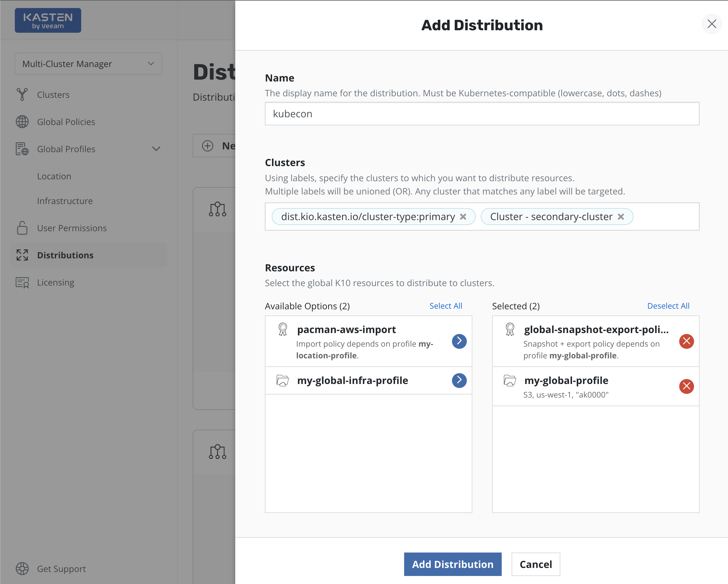Click the Global Policies globe icon

22,122
